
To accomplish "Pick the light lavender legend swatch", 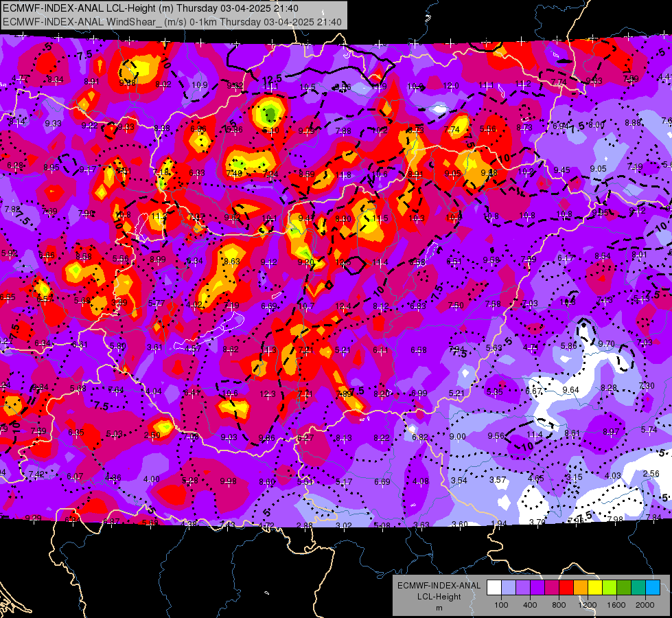I will pos(509,588).
